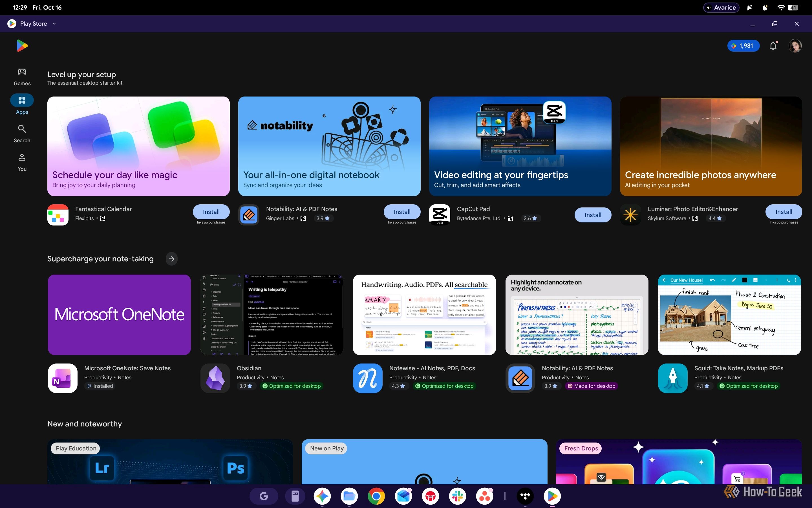
Task: Click the Google search launcher in shelf
Action: (264, 496)
